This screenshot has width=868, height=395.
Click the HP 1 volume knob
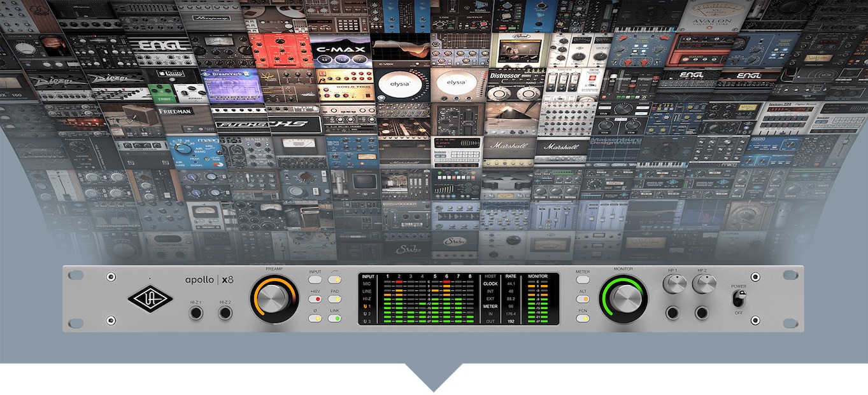point(674,284)
